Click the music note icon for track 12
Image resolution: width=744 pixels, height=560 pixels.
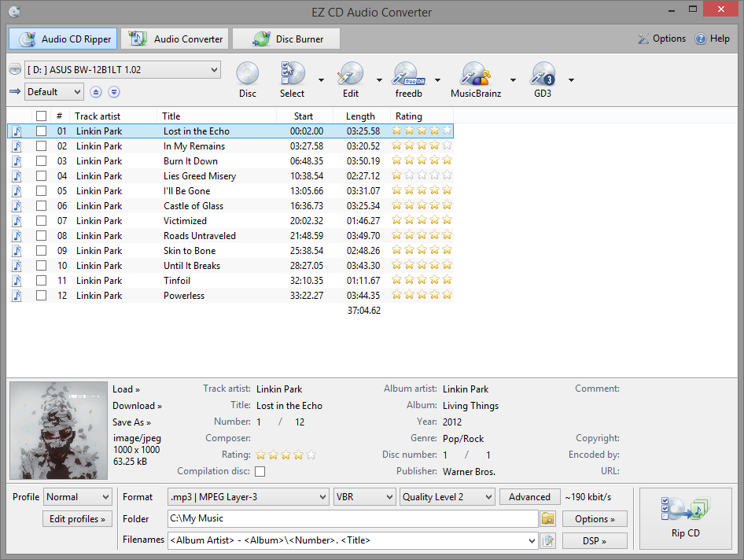(17, 296)
